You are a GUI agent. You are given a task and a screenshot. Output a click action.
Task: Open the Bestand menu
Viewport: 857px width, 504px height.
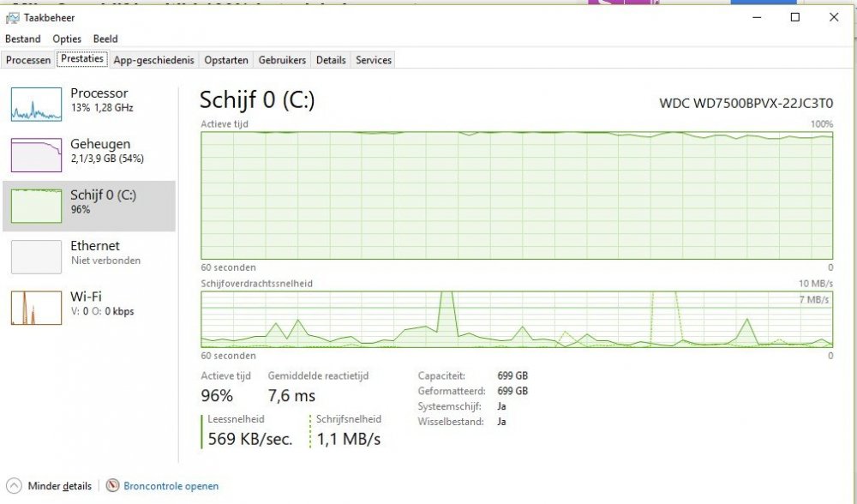pyautogui.click(x=23, y=39)
